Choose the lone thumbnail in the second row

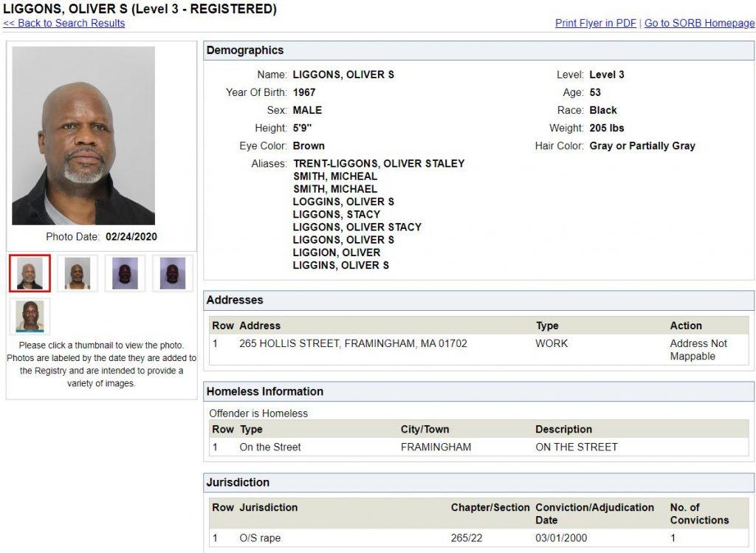coord(30,316)
